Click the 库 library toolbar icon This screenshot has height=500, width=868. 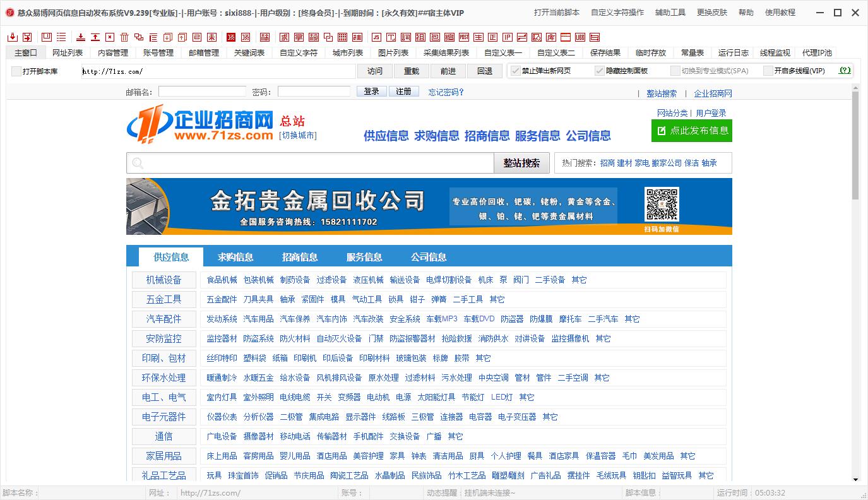(551, 37)
